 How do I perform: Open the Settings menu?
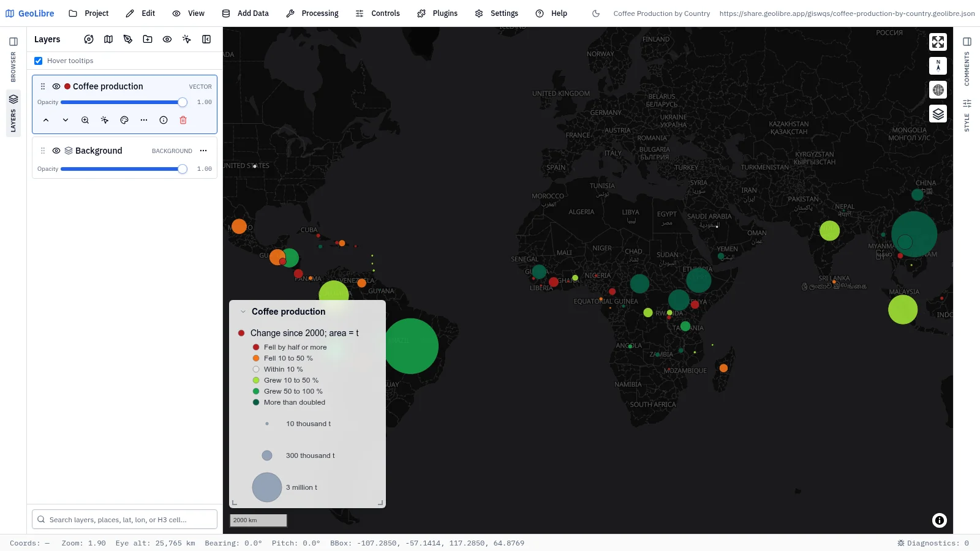tap(497, 13)
